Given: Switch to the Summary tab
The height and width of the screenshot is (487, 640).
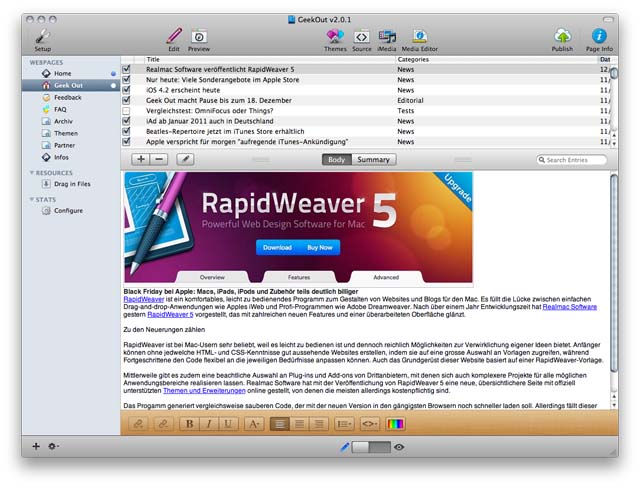Looking at the screenshot, I should [373, 160].
